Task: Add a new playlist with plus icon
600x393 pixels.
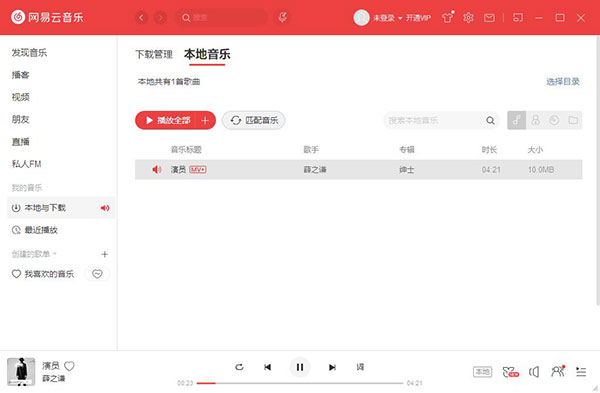Action: tap(104, 254)
